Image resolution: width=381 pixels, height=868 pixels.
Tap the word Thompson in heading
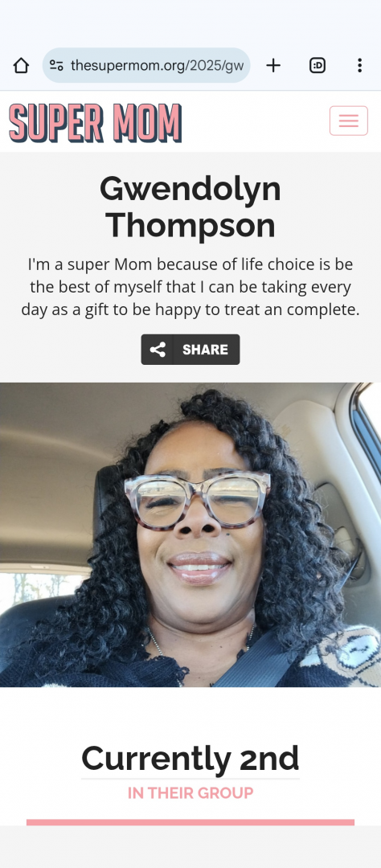pos(190,225)
